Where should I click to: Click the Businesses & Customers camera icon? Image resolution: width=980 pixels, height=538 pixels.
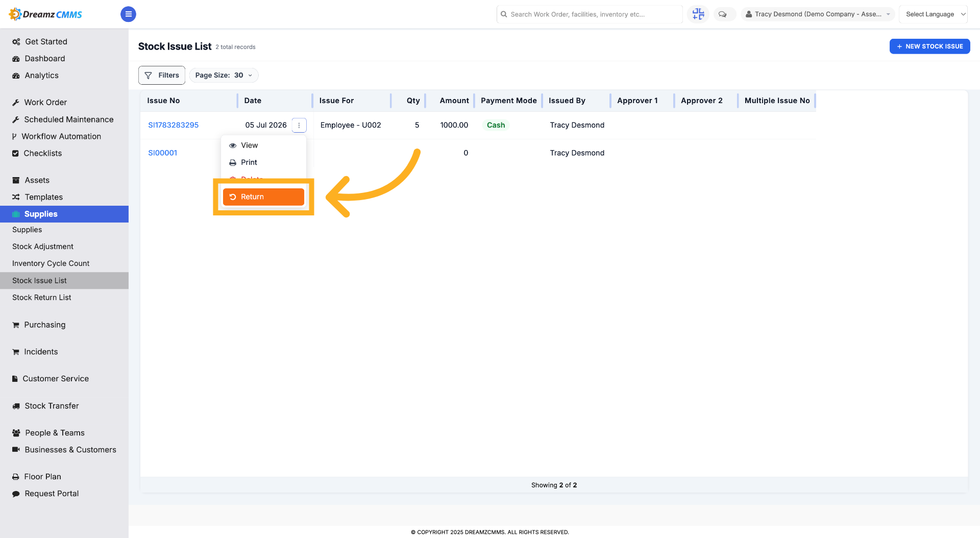click(x=16, y=450)
